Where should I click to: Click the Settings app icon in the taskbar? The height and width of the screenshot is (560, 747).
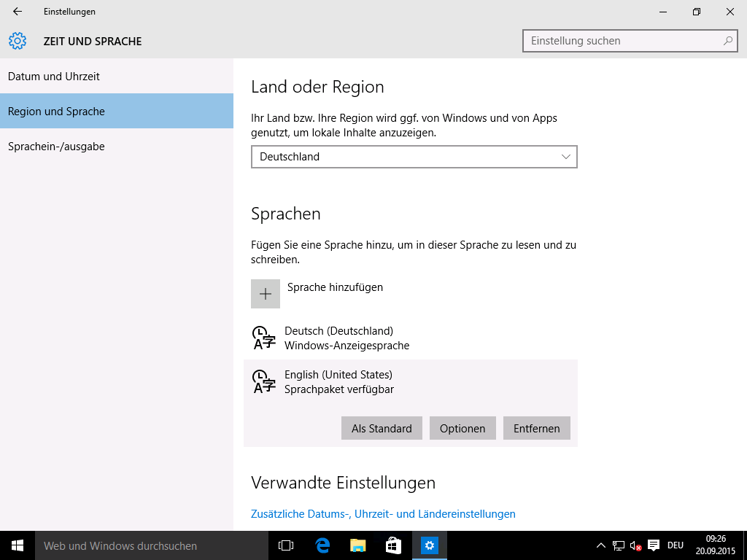click(x=429, y=545)
